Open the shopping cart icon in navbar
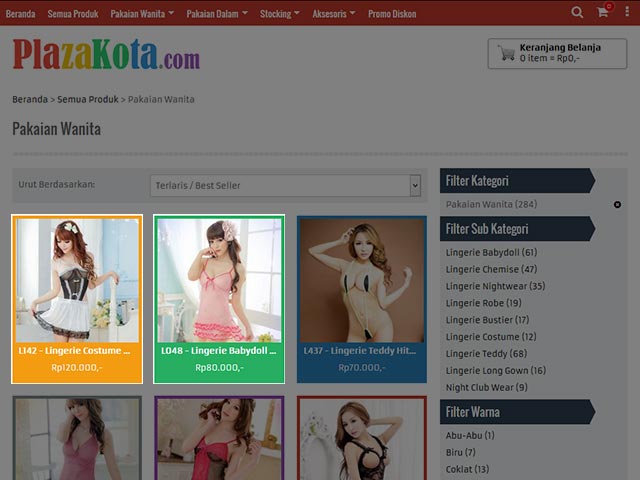The image size is (640, 480). click(603, 13)
